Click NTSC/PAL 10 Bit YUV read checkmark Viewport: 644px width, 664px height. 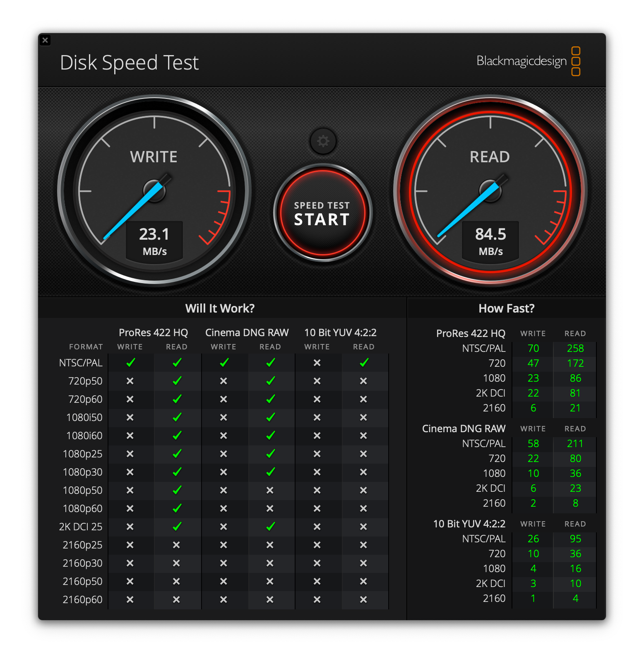point(364,363)
